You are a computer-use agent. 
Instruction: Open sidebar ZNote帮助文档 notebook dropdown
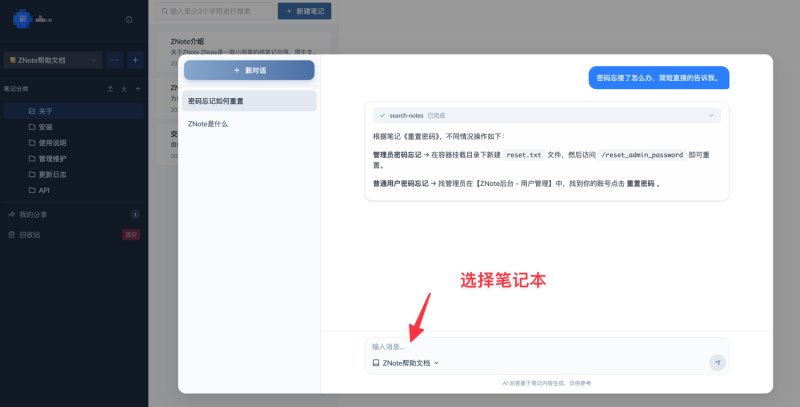(53, 60)
